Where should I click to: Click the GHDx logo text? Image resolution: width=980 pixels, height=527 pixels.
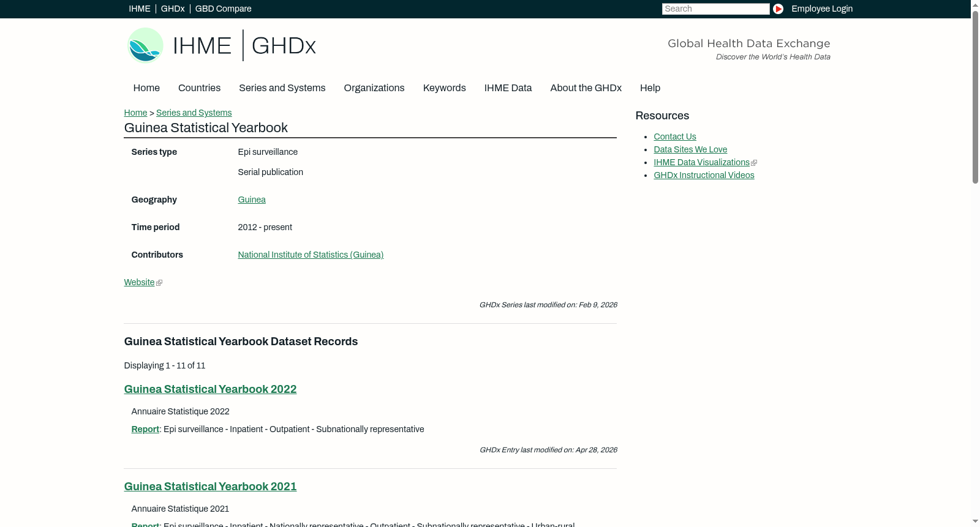284,46
